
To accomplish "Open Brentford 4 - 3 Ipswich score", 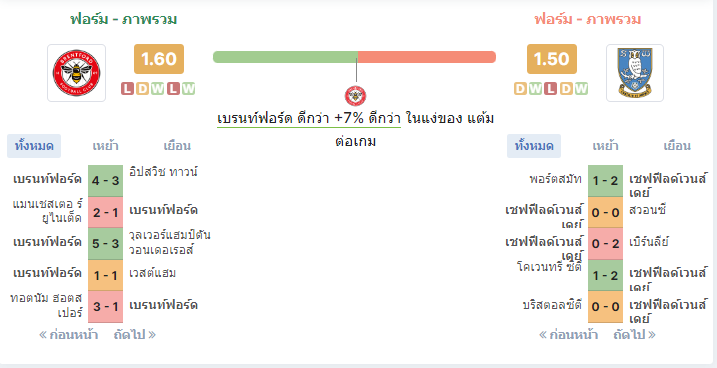I will [106, 181].
